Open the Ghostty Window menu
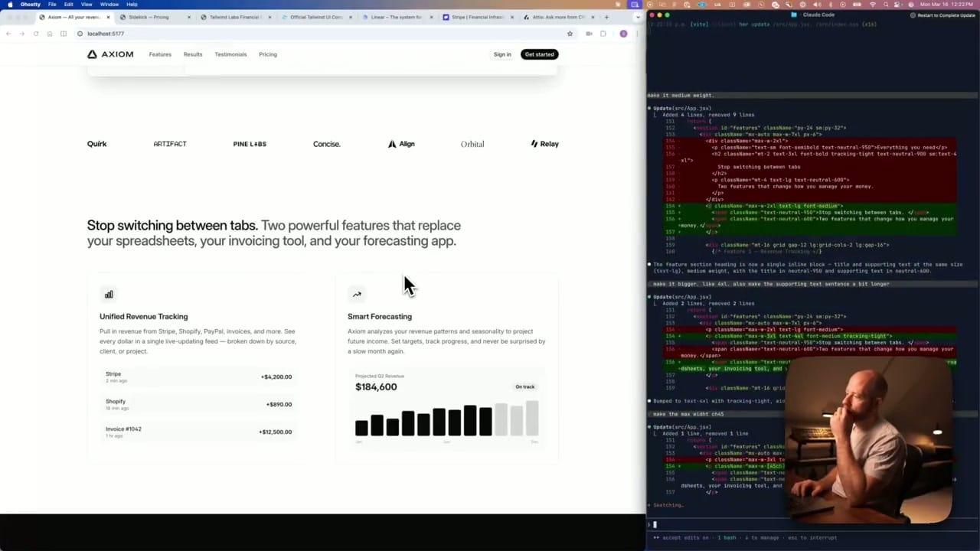980x551 pixels. [109, 5]
